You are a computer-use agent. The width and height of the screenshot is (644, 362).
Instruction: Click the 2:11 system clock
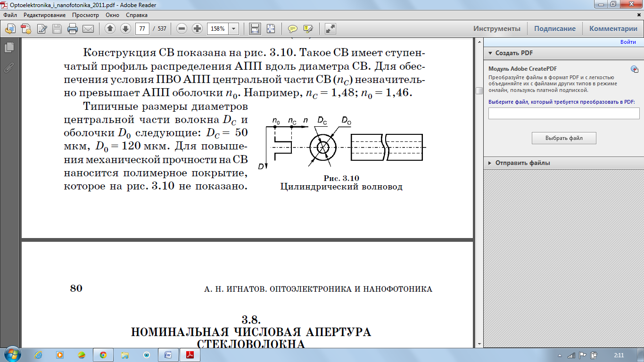tap(619, 355)
